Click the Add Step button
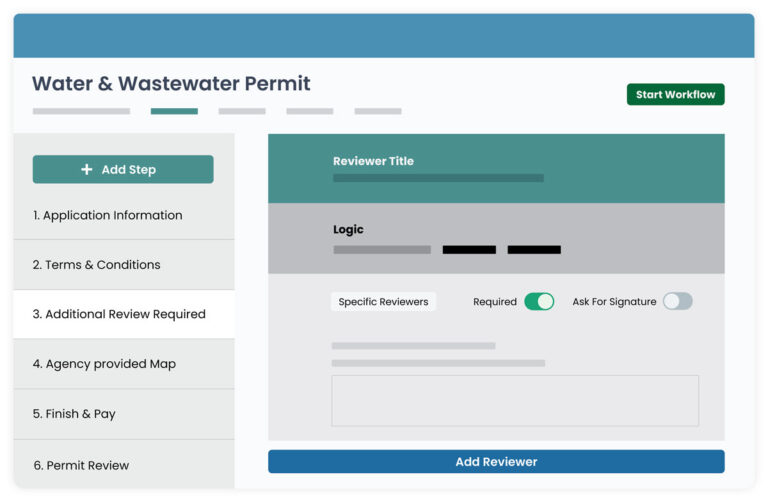This screenshot has width=768, height=502. pyautogui.click(x=123, y=169)
